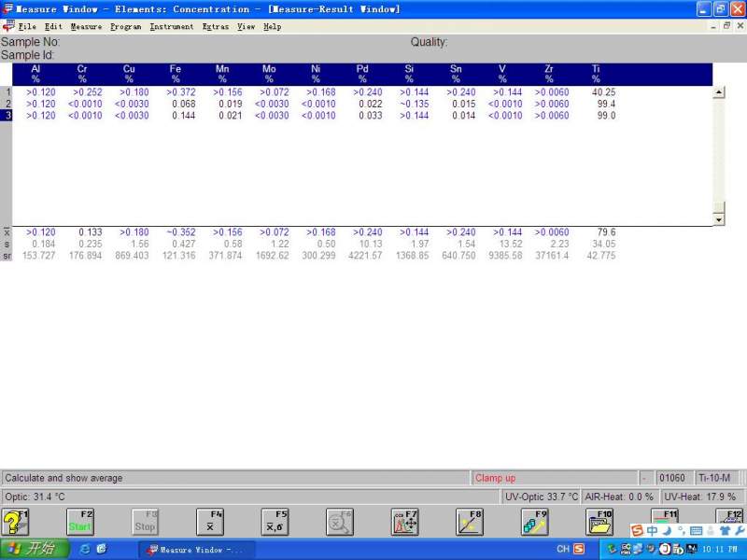Click the Zr column header
Screen dimensions: 747x560
[x=549, y=74]
